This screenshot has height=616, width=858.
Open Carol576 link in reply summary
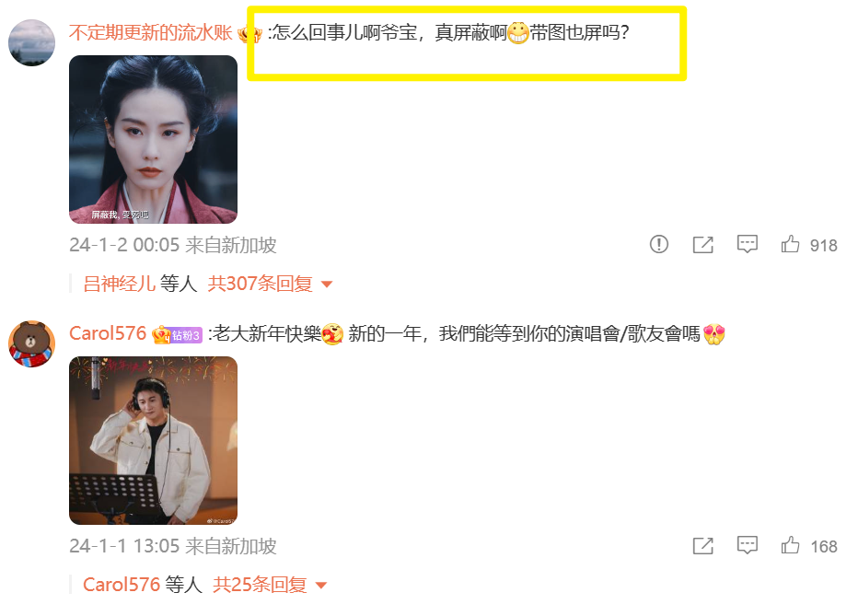[x=122, y=585]
